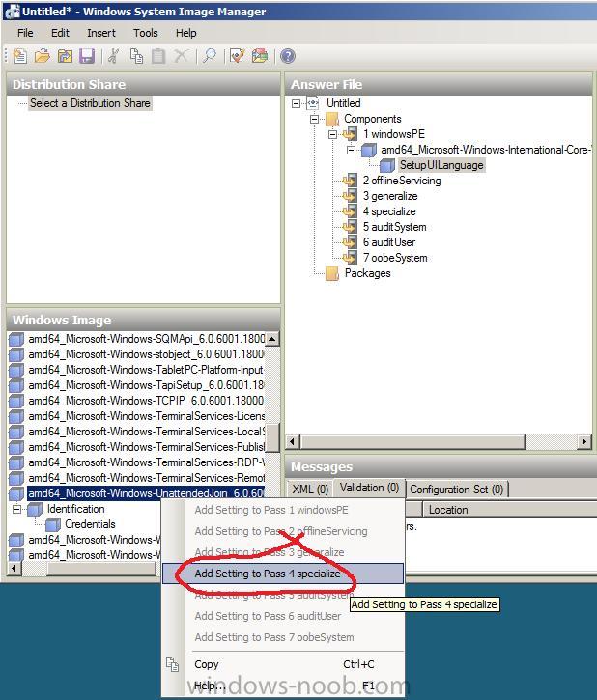The height and width of the screenshot is (700, 597).
Task: Click the New Answer File toolbar icon
Action: click(19, 56)
